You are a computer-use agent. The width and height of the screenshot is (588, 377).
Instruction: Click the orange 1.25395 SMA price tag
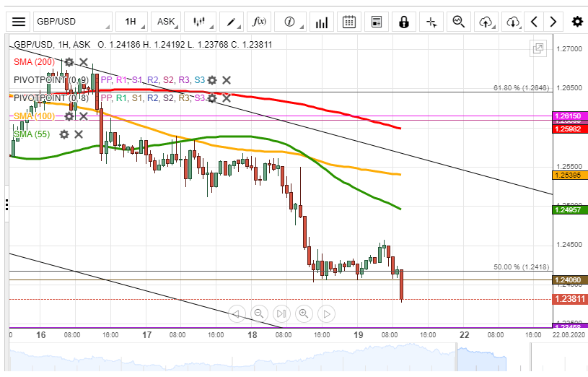click(x=570, y=175)
